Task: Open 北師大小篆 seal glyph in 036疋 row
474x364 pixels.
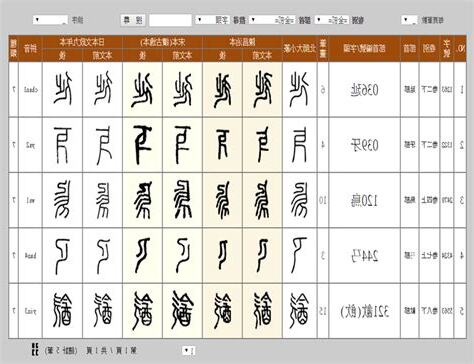Action: 299,89
